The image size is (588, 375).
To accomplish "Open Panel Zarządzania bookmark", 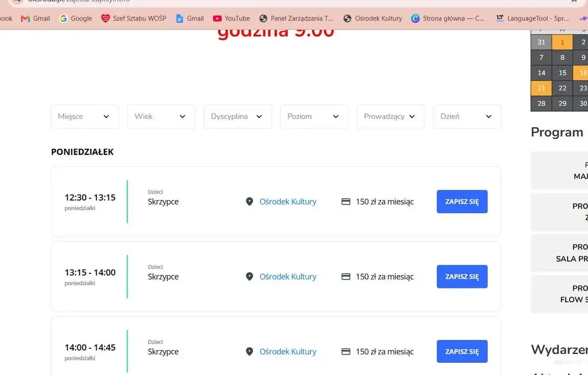I will tap(296, 18).
